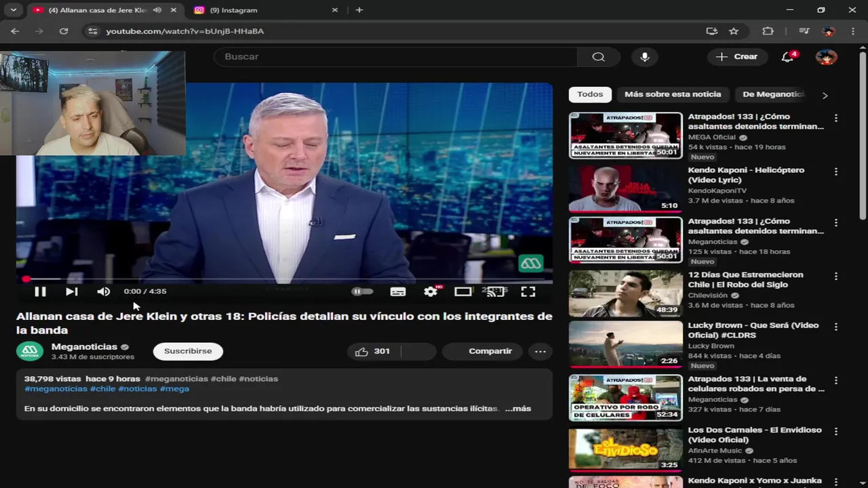View site information icon
The width and height of the screenshot is (868, 488).
point(93,31)
